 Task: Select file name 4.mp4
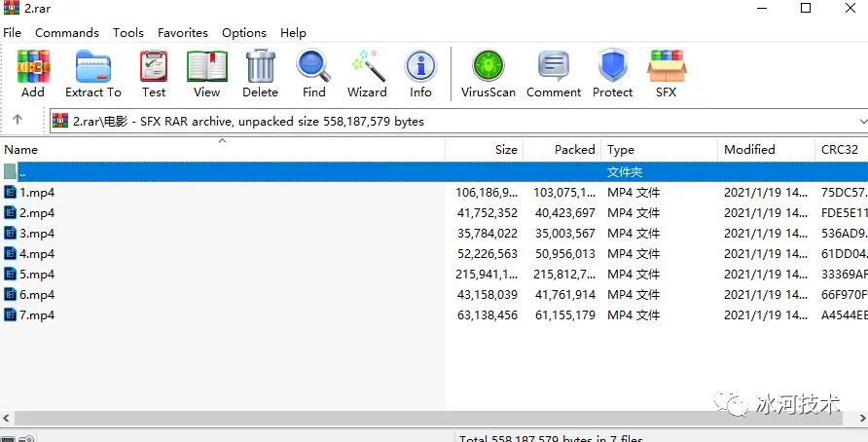37,254
